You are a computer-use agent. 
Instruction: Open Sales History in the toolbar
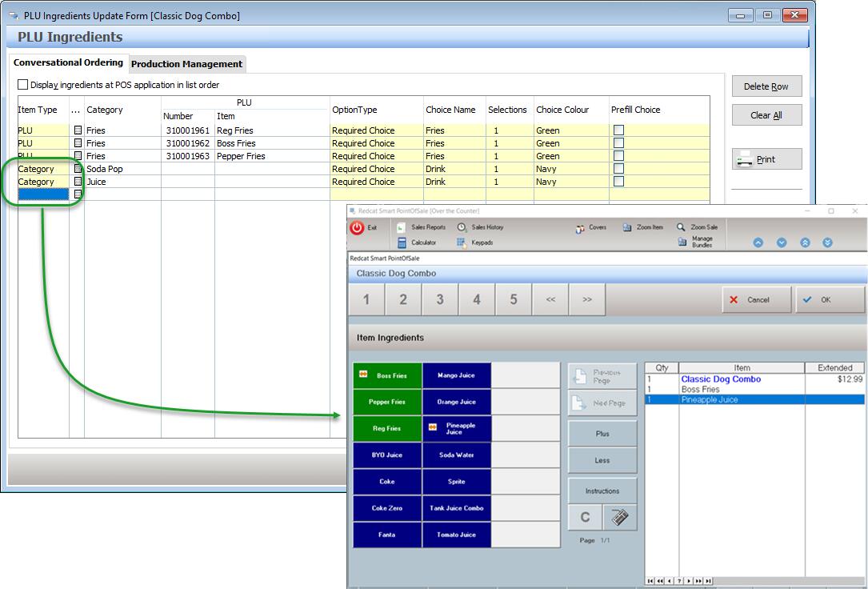click(480, 227)
